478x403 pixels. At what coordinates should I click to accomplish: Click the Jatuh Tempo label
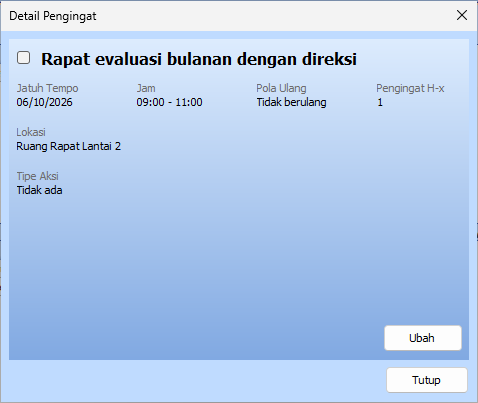47,88
